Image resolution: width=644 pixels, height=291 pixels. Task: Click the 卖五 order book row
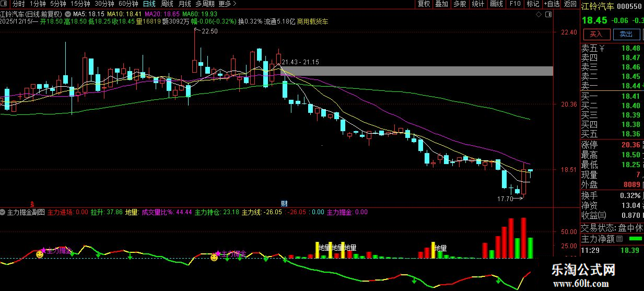click(x=612, y=48)
